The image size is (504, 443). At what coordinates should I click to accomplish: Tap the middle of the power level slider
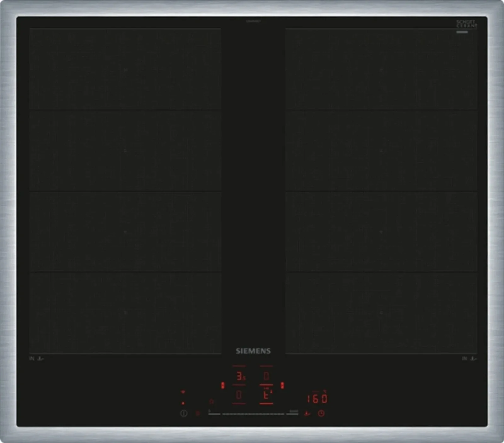[x=253, y=414]
